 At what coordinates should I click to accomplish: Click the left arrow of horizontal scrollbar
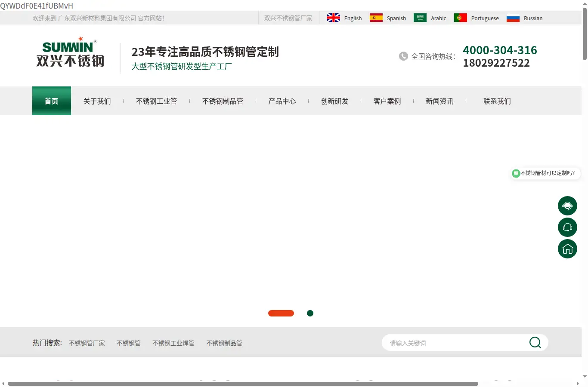3,384
